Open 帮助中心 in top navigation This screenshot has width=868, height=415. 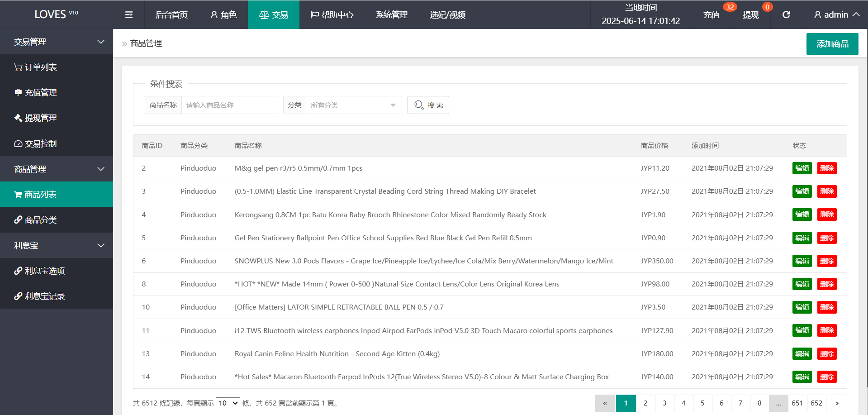tap(332, 15)
